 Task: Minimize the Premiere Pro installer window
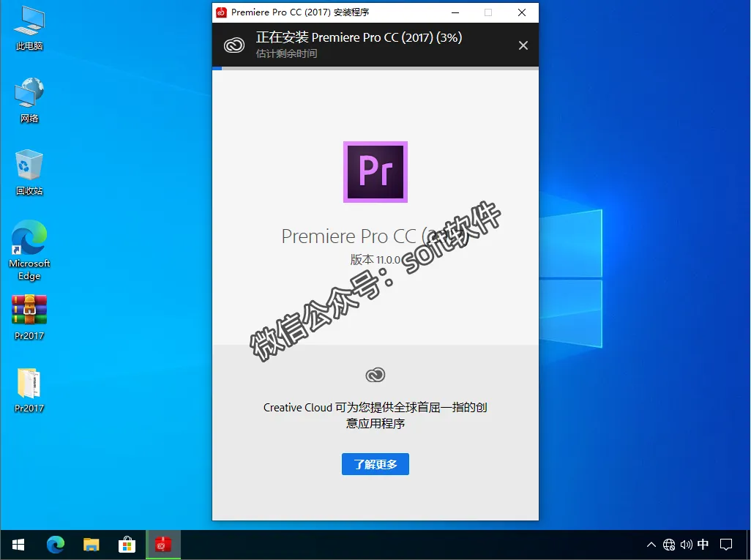point(455,12)
